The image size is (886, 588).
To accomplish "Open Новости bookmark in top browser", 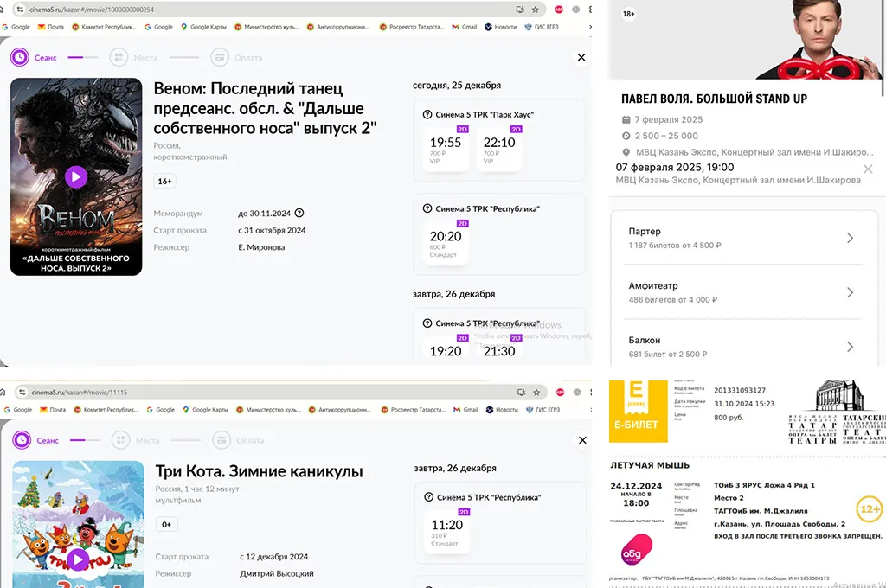I will (x=501, y=27).
